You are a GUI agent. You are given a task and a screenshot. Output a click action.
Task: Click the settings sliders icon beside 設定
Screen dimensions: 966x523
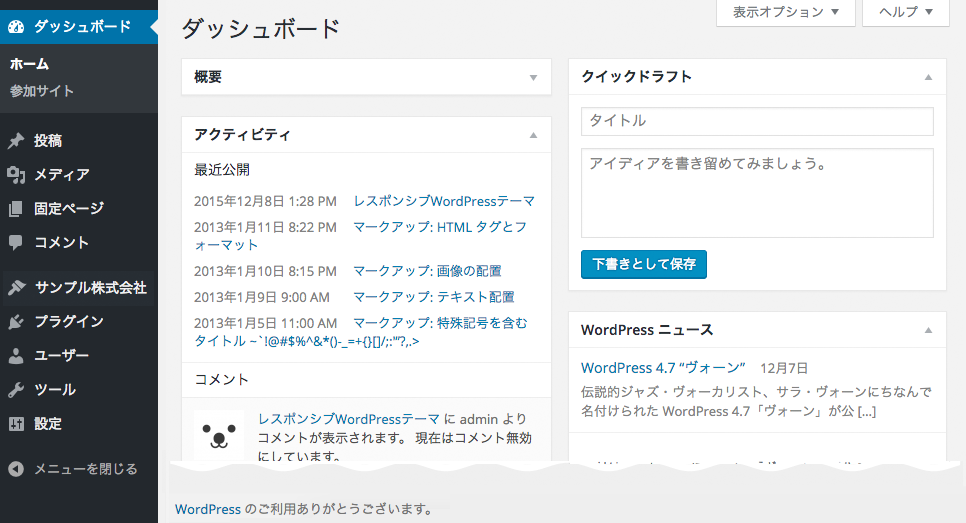click(16, 424)
